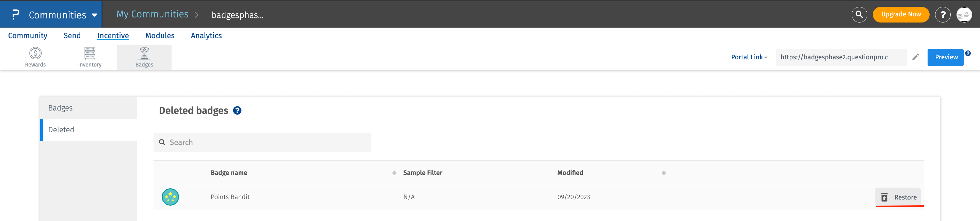Click the help icon beside Deleted badges heading

237,111
